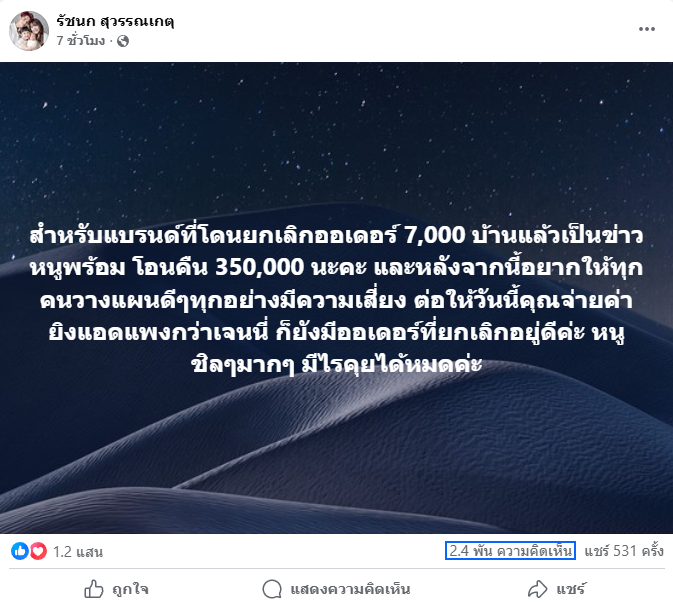This screenshot has width=673, height=607.
Task: Like the post with ถูกใจ button
Action: click(x=116, y=589)
